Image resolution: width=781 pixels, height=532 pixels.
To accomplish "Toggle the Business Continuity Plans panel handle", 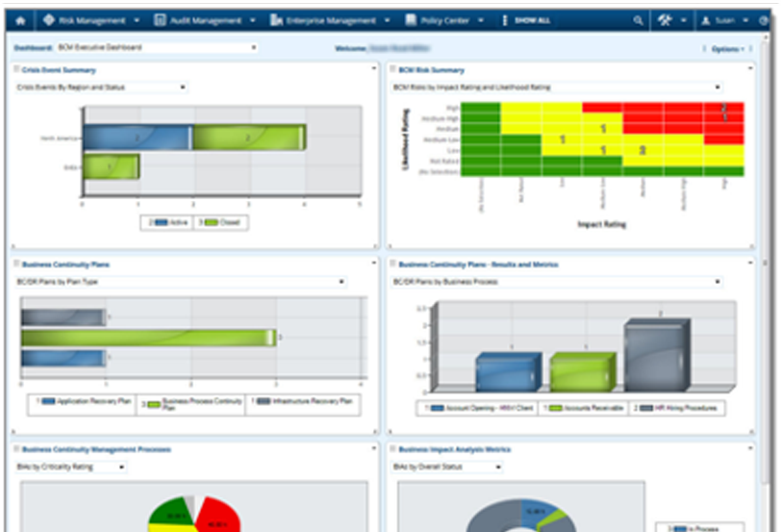I will 16,264.
